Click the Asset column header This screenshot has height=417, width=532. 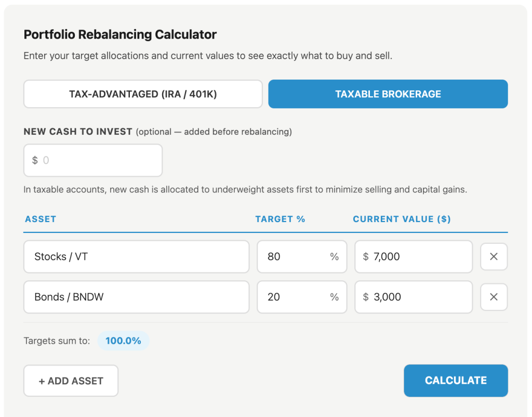point(41,219)
